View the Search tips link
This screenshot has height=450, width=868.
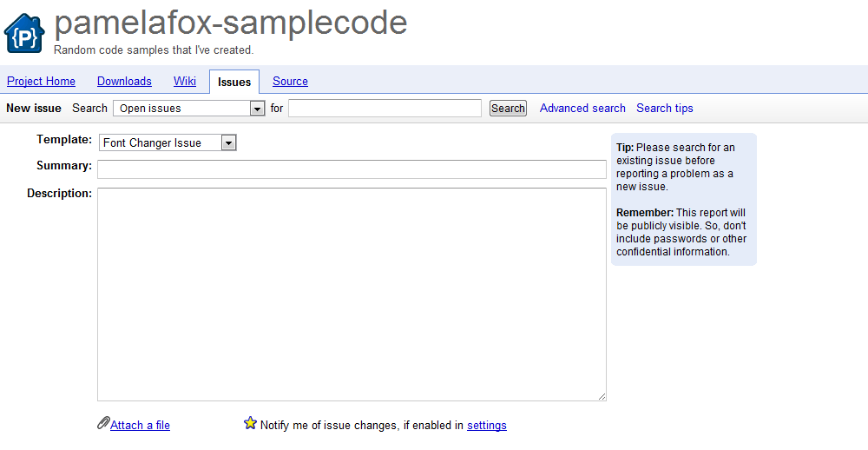[664, 108]
